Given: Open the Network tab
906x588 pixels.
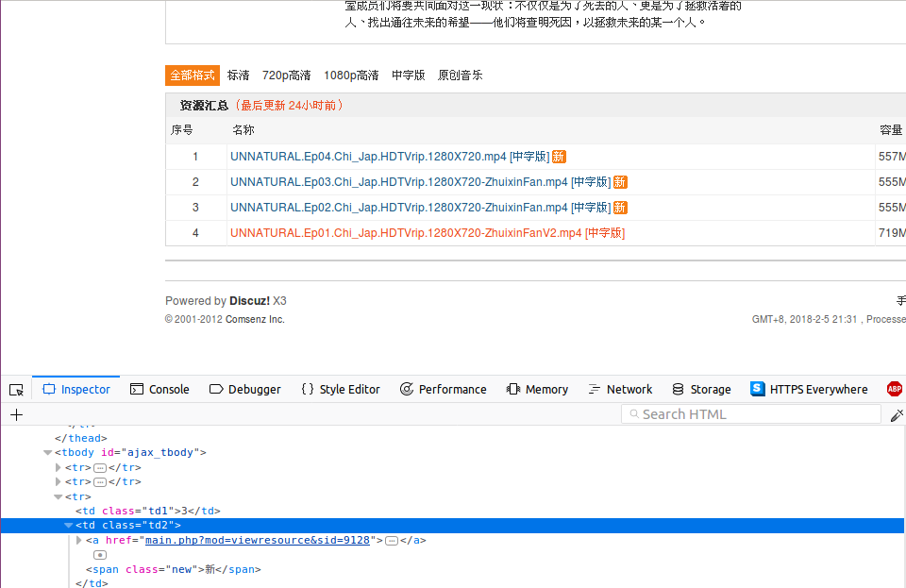Looking at the screenshot, I should click(x=620, y=389).
